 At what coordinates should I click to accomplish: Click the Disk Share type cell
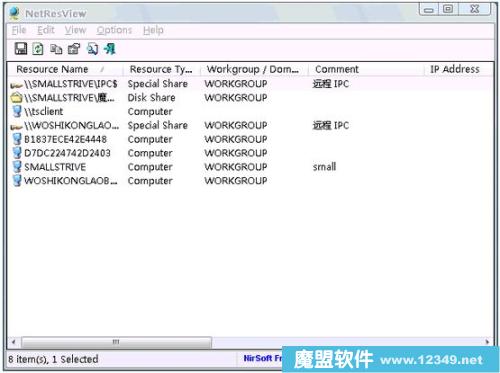click(x=151, y=98)
